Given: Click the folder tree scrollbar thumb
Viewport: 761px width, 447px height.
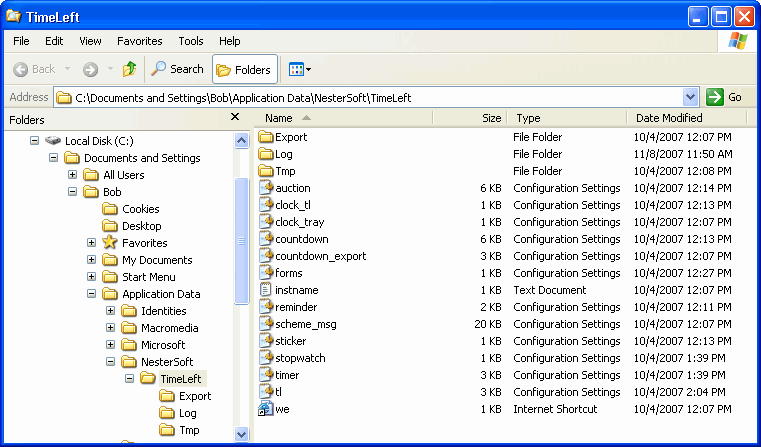Looking at the screenshot, I should [242, 241].
